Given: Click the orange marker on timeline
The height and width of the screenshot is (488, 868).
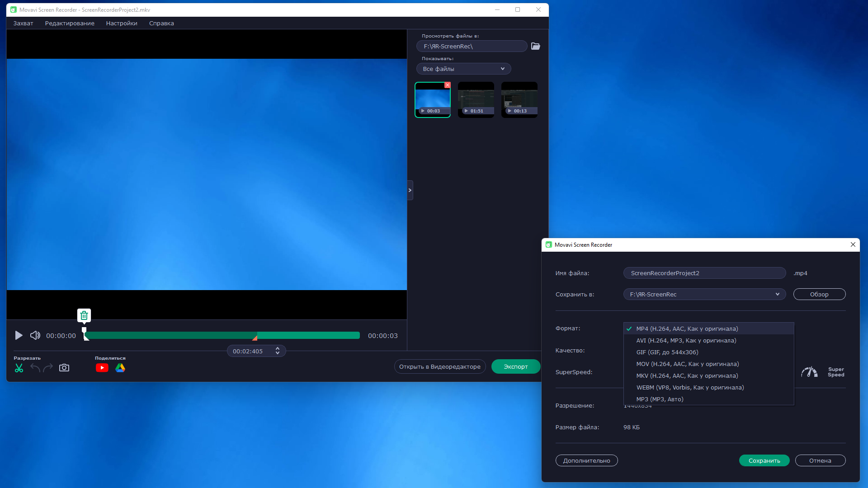Looking at the screenshot, I should point(255,338).
